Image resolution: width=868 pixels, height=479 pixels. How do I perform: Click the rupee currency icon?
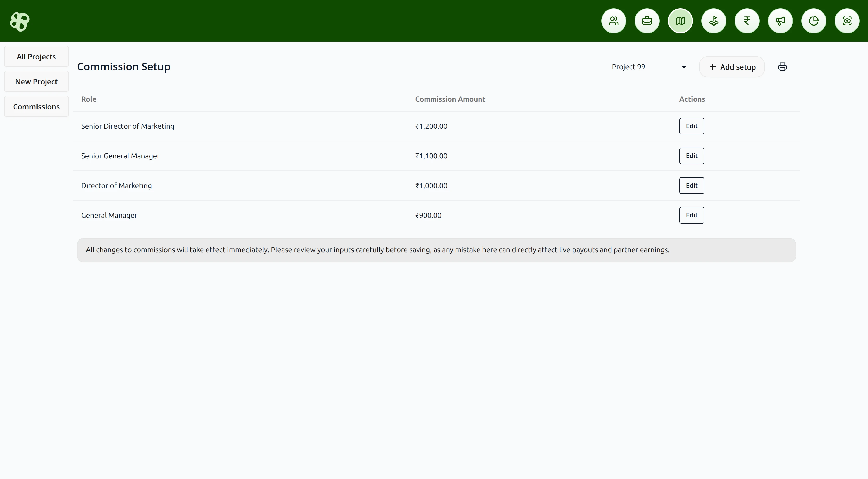click(x=747, y=21)
